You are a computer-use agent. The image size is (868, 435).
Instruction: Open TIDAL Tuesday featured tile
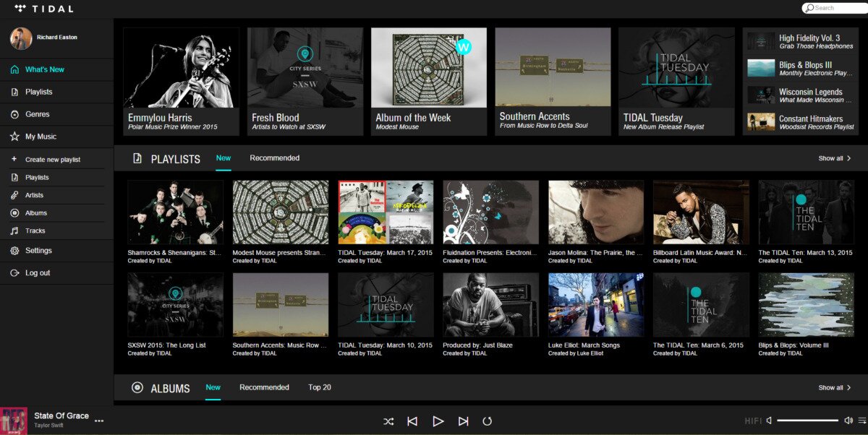677,81
